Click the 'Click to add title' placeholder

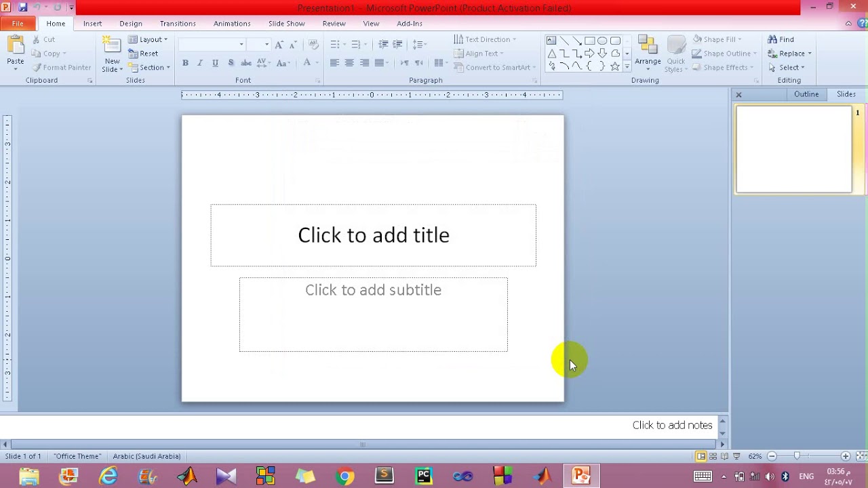pos(373,235)
